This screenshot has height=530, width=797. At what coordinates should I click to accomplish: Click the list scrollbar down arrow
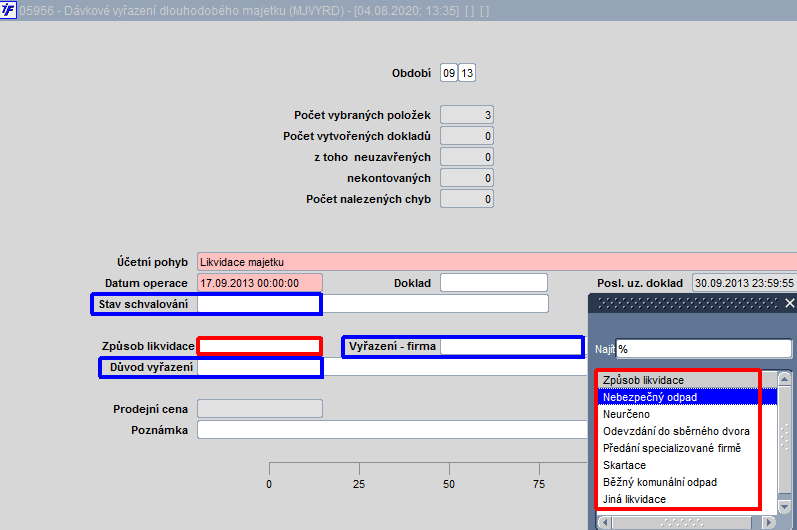point(785,507)
